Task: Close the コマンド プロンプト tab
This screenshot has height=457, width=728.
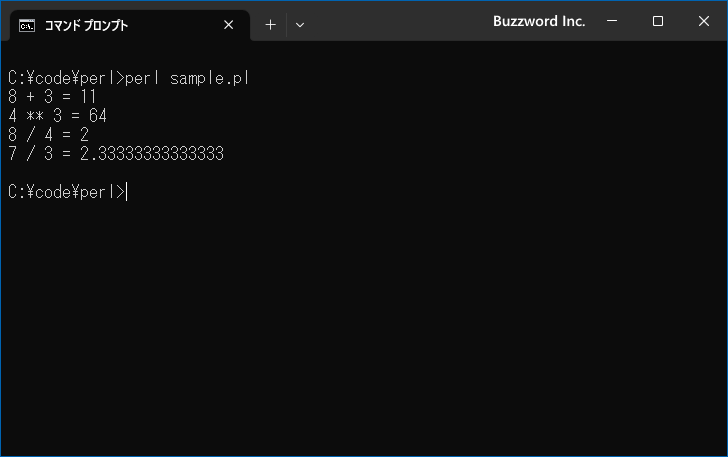Action: click(228, 25)
